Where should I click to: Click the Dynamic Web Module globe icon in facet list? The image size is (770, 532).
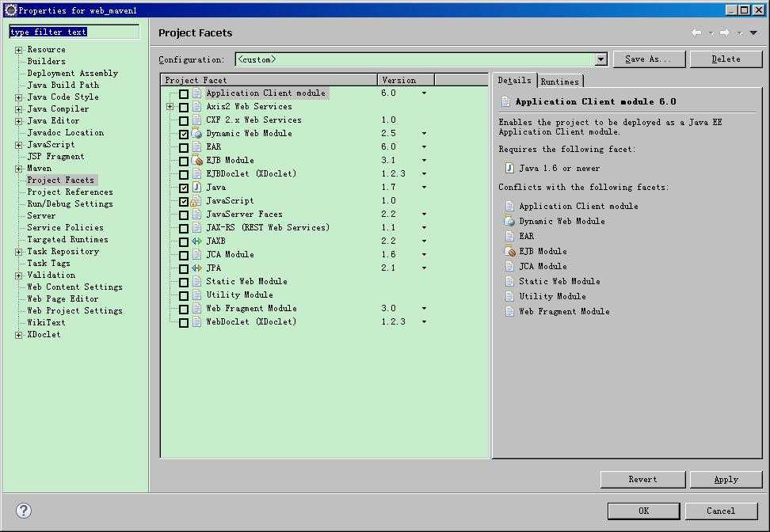[x=196, y=134]
